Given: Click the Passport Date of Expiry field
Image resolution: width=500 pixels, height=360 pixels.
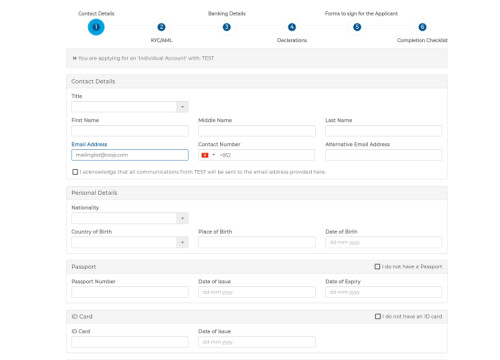Looking at the screenshot, I should 384,292.
